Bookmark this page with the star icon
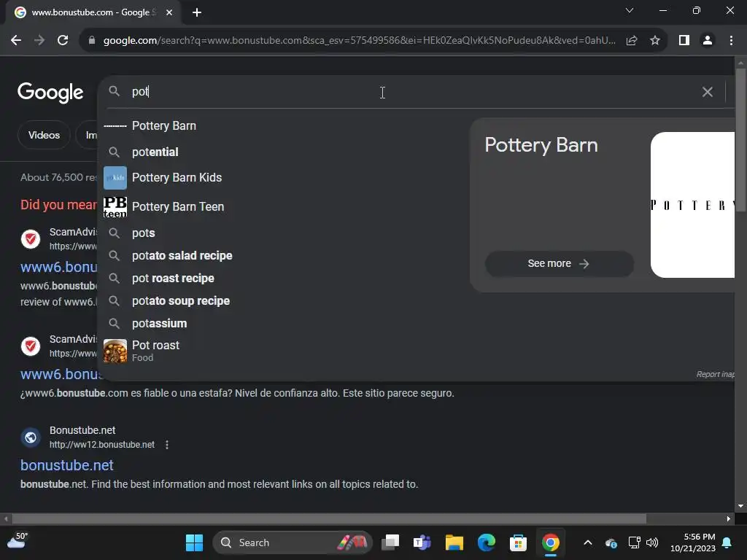This screenshot has height=560, width=747. (x=655, y=41)
